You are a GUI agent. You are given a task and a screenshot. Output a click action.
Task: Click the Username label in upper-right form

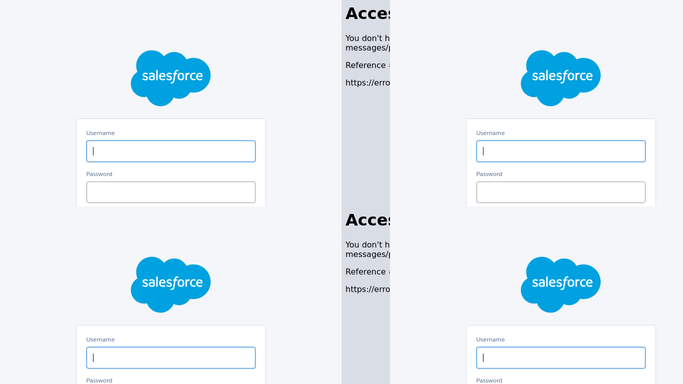point(490,133)
